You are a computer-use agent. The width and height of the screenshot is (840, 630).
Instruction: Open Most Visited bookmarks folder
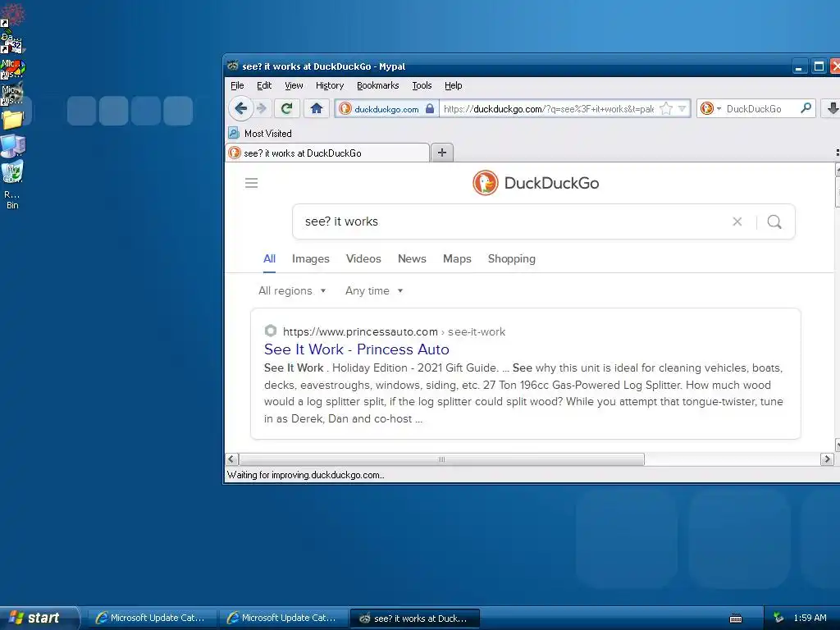(260, 134)
